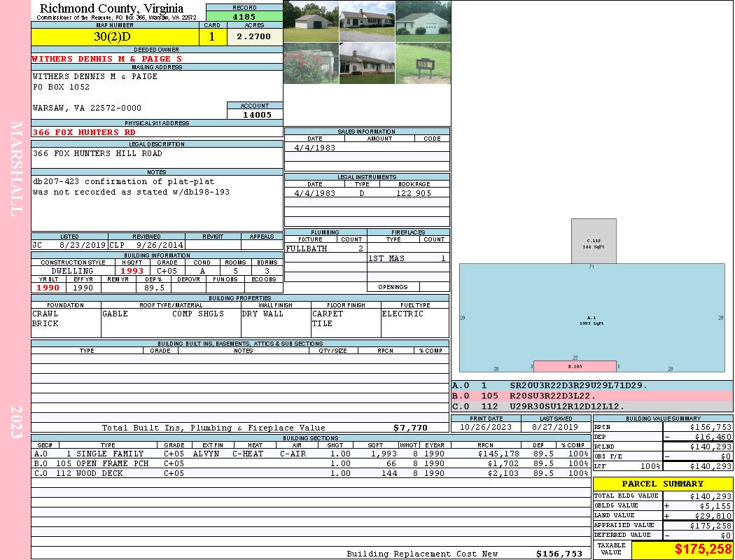Click the 366 Fox Hunters Rd address
Viewport: 735px width, 560px height.
pos(84,132)
